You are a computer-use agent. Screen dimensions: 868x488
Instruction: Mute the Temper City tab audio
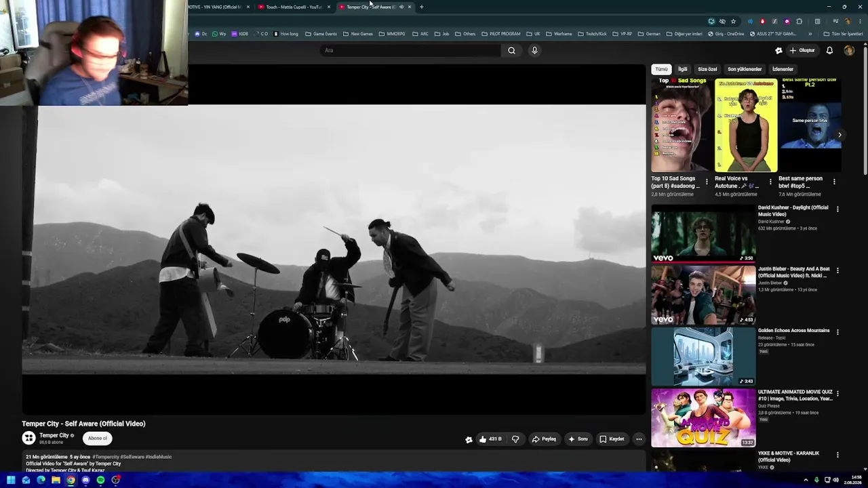point(401,7)
